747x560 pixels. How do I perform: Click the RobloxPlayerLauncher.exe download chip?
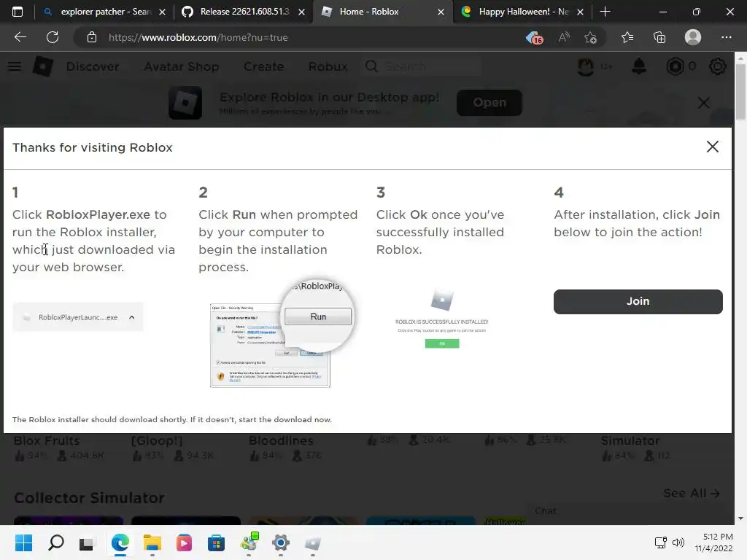point(77,317)
